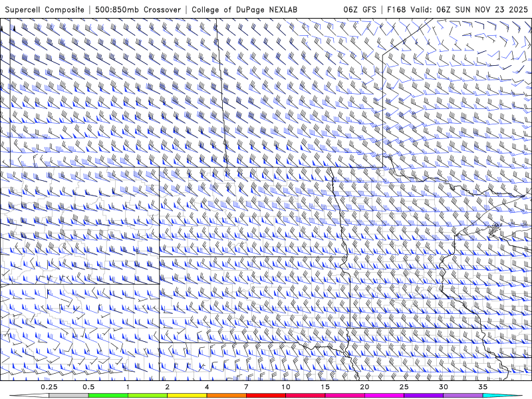Click the '35' legend value
This screenshot has width=532, height=399.
coord(483,387)
